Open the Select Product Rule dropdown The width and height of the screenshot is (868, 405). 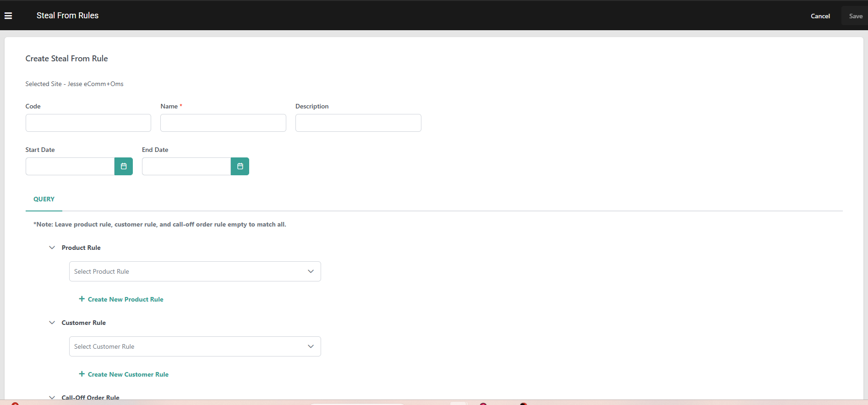pyautogui.click(x=195, y=271)
